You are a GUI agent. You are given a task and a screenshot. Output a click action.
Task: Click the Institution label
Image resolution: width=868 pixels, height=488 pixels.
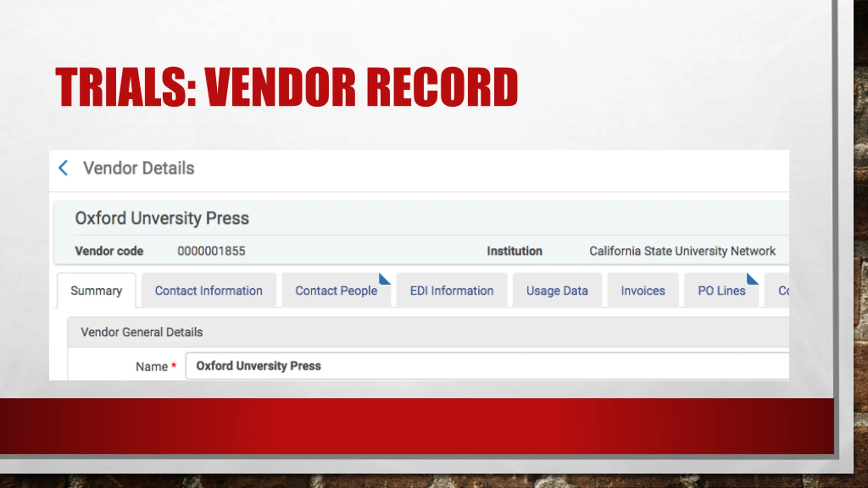click(x=514, y=251)
